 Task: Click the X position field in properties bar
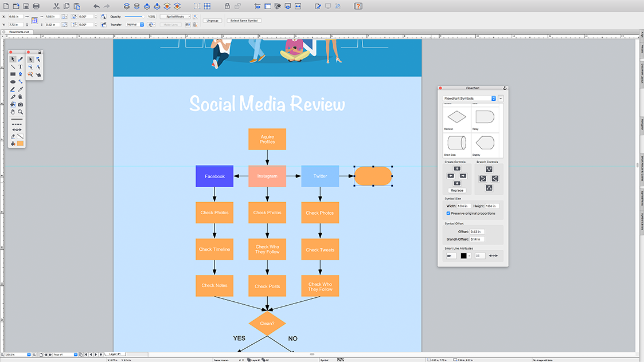pos(16,17)
